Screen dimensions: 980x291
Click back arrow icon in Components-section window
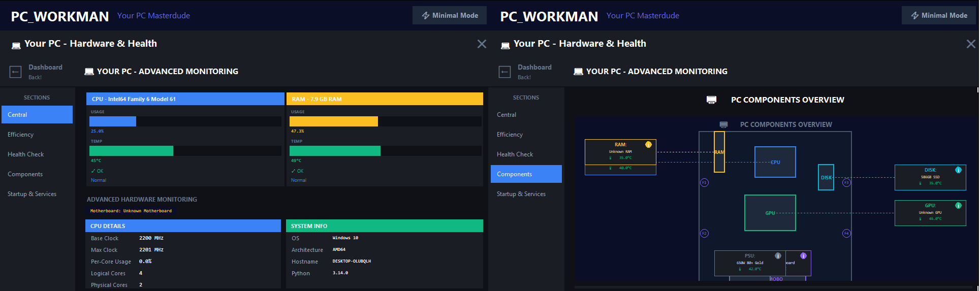coord(504,72)
